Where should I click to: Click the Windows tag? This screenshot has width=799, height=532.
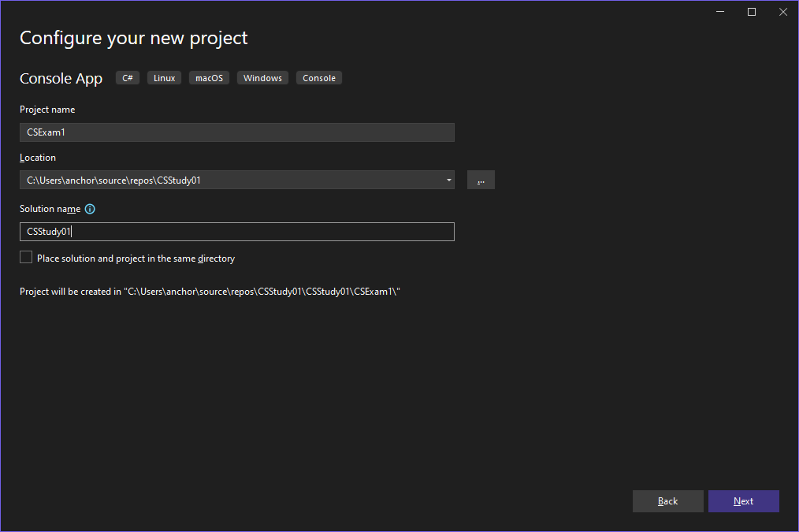pyautogui.click(x=262, y=78)
